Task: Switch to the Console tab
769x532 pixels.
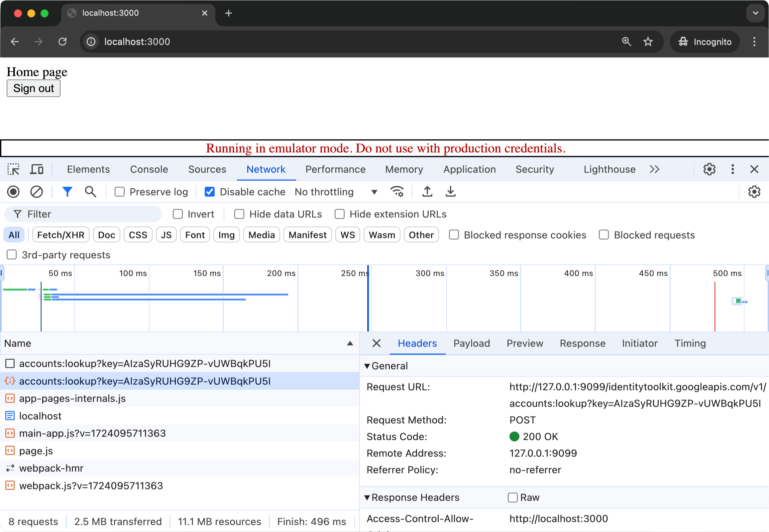Action: [149, 169]
